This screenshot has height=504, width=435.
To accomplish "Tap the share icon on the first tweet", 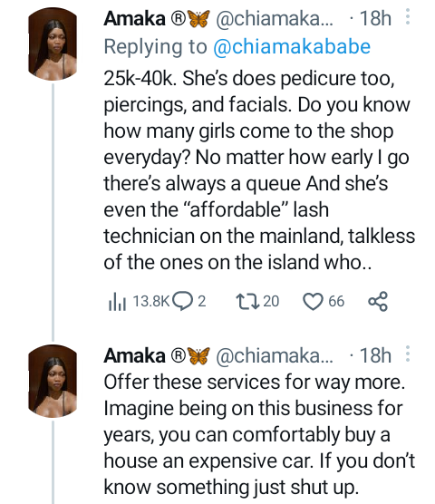I will click(378, 301).
